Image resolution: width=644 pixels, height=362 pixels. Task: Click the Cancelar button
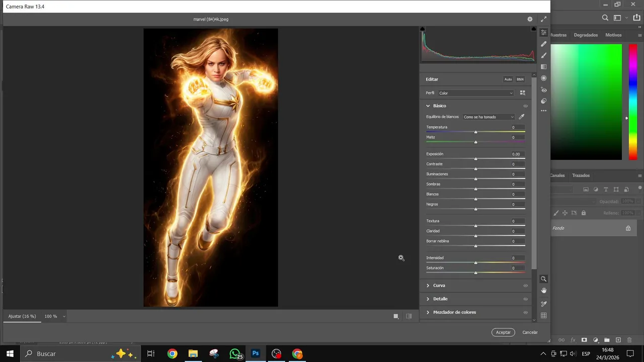(x=530, y=332)
